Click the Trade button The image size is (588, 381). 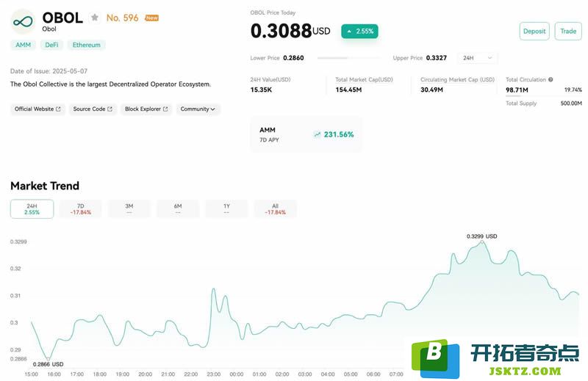pyautogui.click(x=568, y=31)
